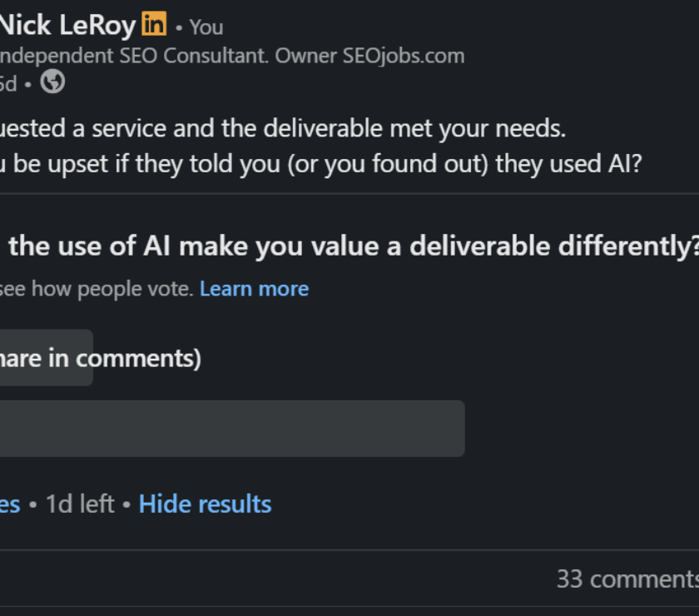Click 'SEOjobs.com' in the author headline
This screenshot has height=616, width=699.
[404, 56]
